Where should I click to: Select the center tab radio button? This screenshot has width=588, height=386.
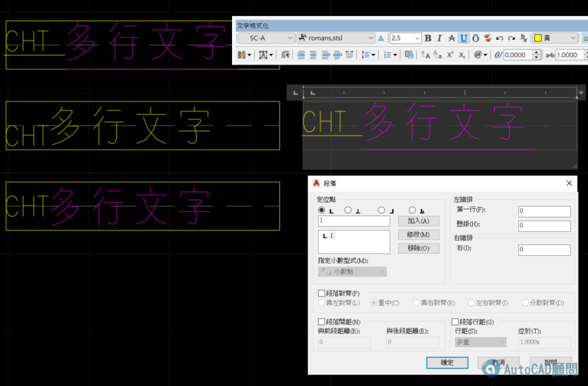[348, 210]
